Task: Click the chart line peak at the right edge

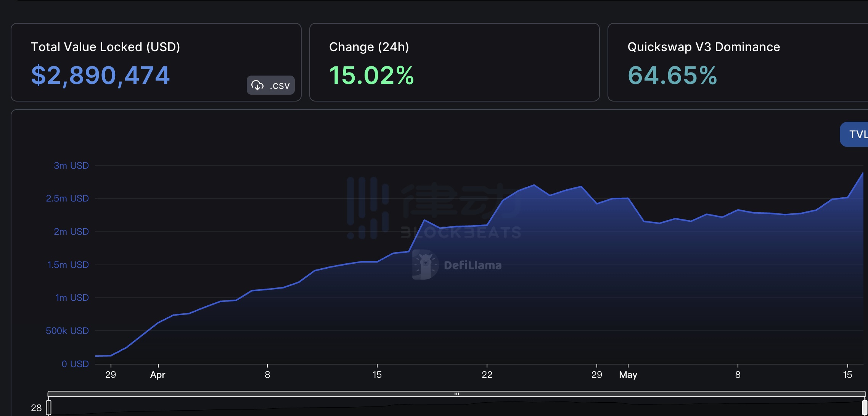Action: [863, 173]
